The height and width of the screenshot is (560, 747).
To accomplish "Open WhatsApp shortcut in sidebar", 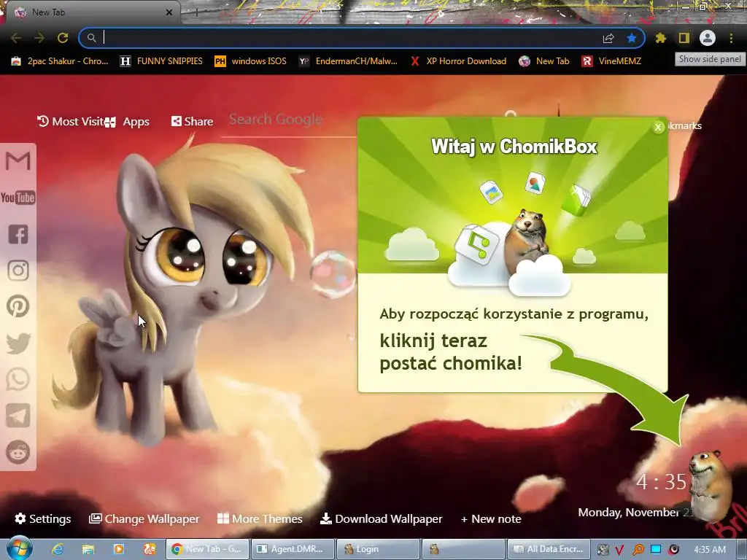I will pos(18,379).
